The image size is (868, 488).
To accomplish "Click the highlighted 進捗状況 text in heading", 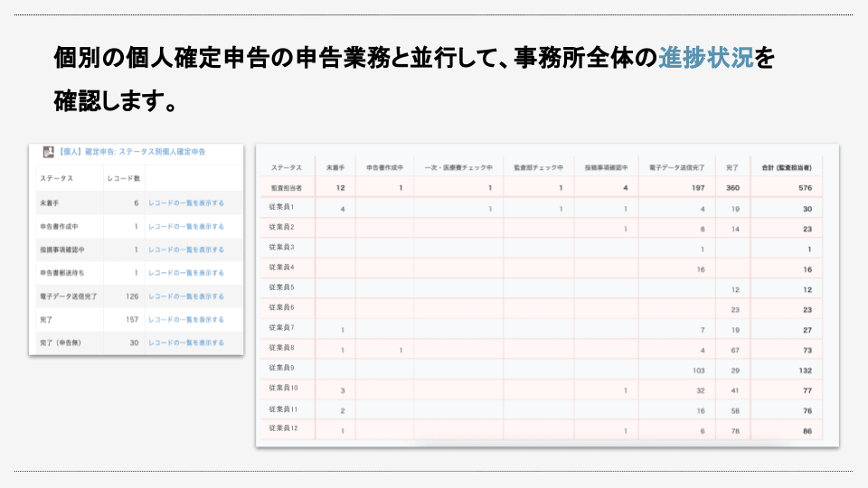I will pyautogui.click(x=706, y=58).
